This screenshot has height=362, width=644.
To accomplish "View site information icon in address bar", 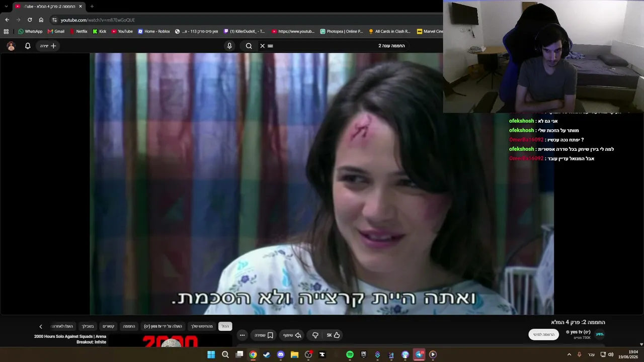I will click(54, 20).
